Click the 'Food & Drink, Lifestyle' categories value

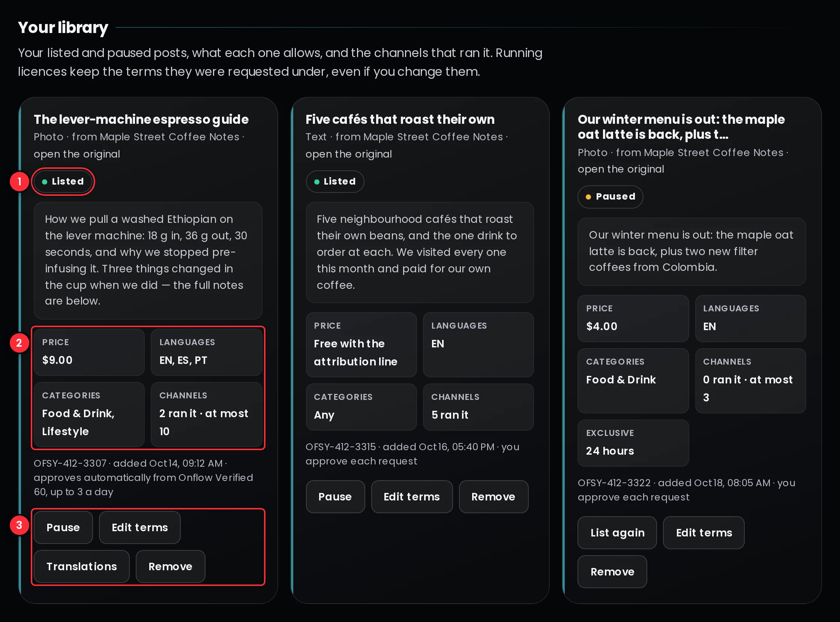[78, 422]
